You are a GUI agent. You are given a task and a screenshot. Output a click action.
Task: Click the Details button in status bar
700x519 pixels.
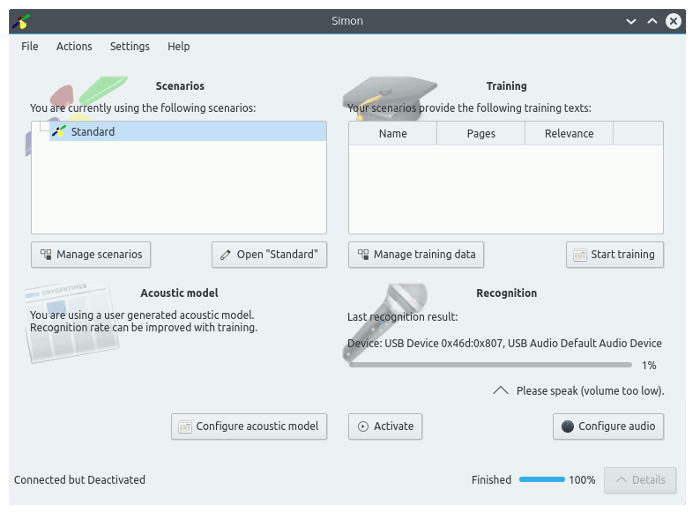(640, 480)
